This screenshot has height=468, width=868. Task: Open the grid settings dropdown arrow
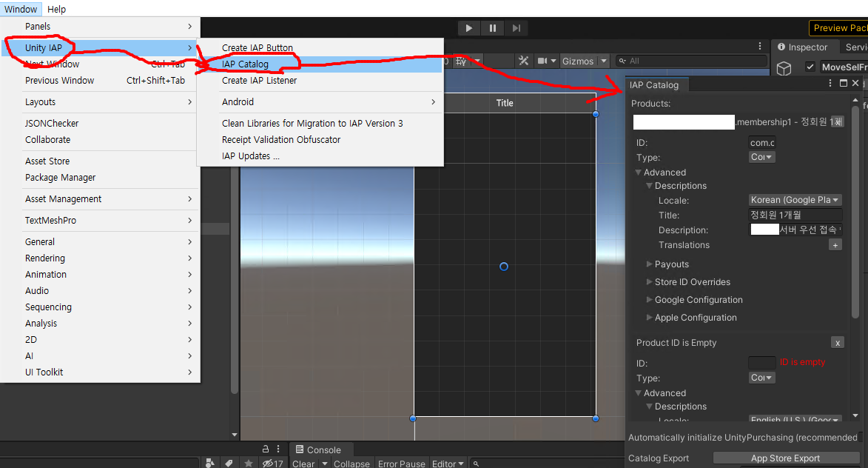click(477, 61)
